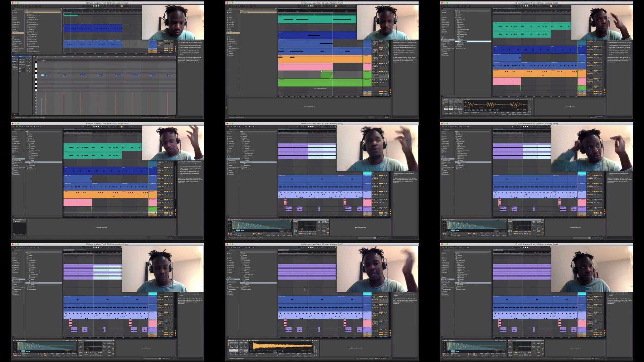Open the privacy policy link in top-left frame
The height and width of the screenshot is (362, 644).
182,61
